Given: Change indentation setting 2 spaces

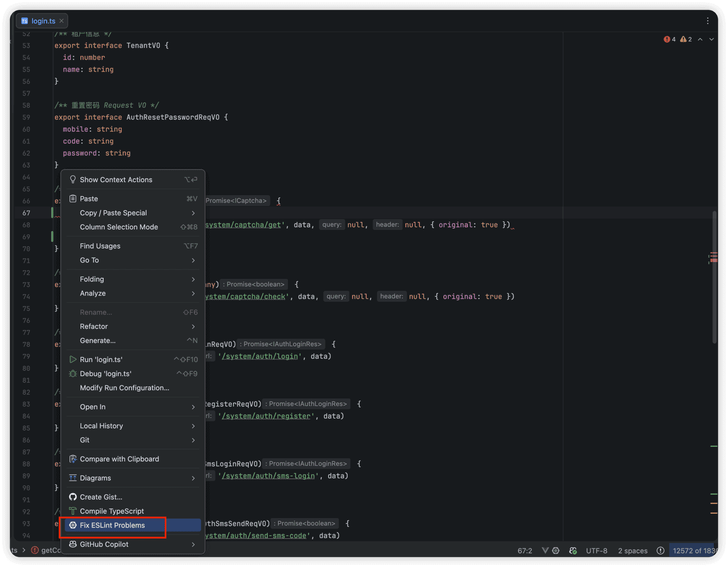Looking at the screenshot, I should click(633, 551).
